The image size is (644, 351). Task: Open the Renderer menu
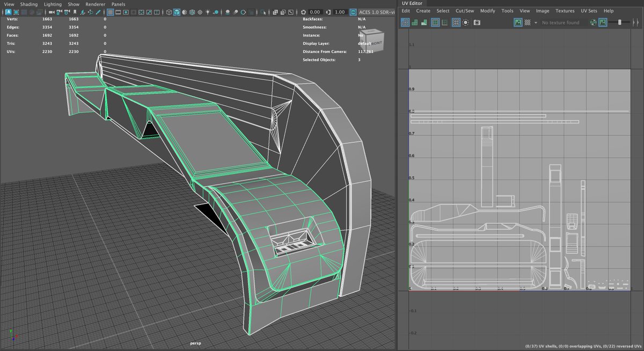[x=96, y=4]
